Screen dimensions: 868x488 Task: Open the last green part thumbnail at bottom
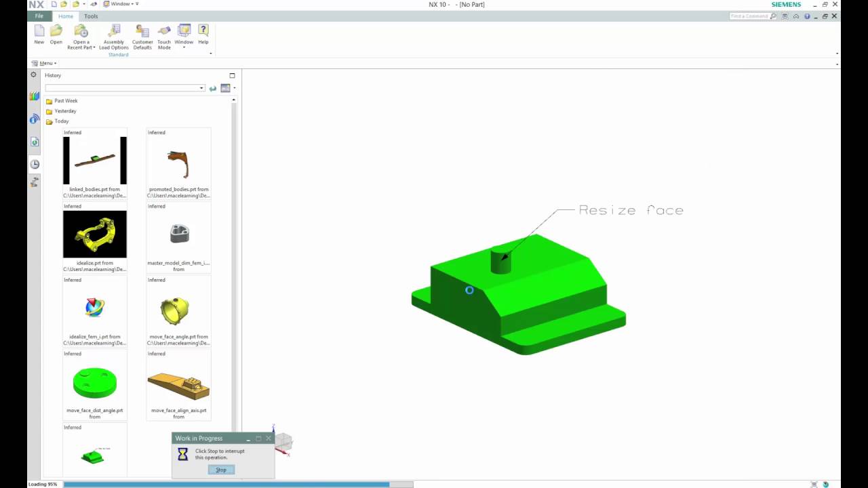(95, 455)
